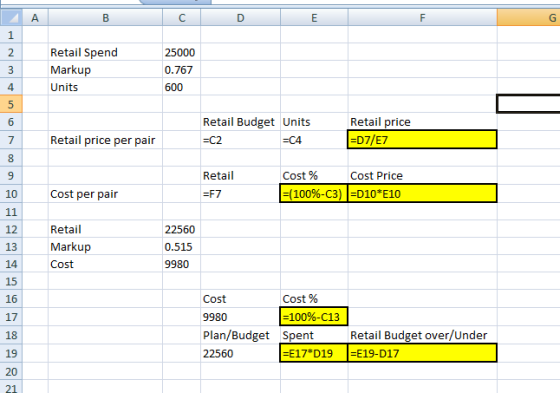The image size is (560, 393).
Task: Select row 2 header
Action: pyautogui.click(x=11, y=53)
